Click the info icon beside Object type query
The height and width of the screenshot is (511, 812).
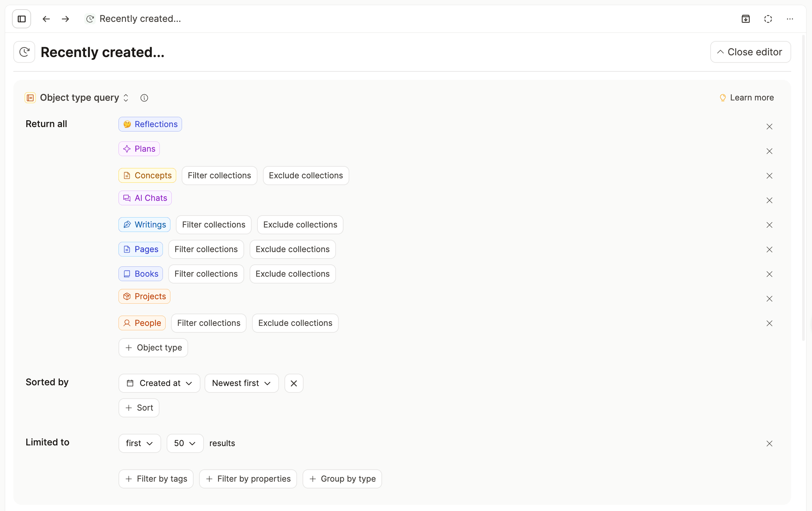(x=144, y=98)
